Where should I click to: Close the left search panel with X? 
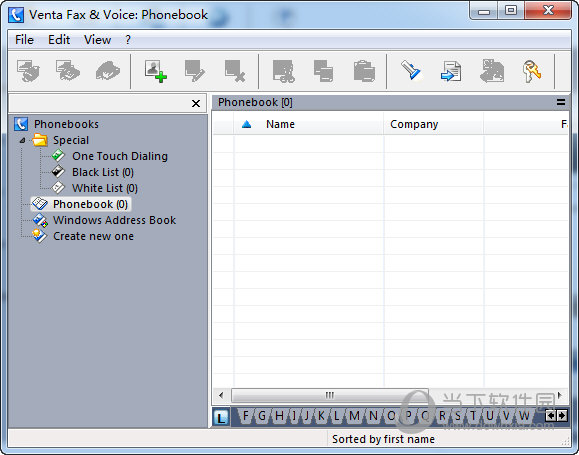(196, 103)
